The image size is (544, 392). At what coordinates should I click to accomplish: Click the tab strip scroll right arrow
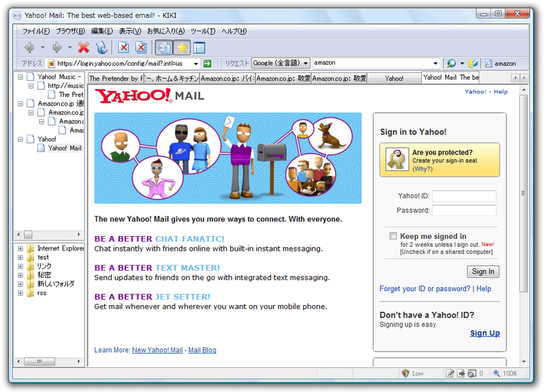click(x=524, y=78)
